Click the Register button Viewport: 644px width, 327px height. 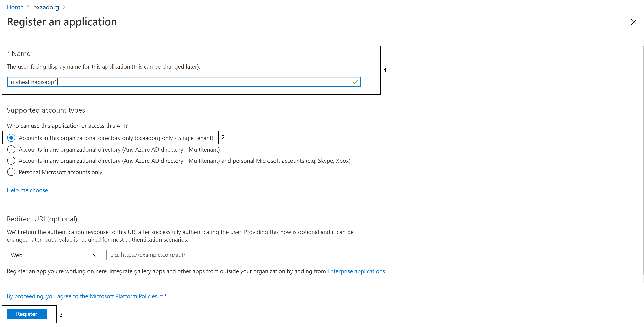(27, 314)
